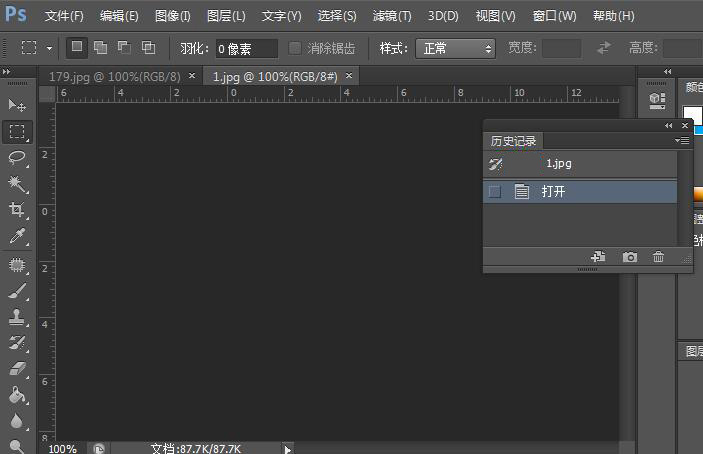The height and width of the screenshot is (454, 703).
Task: Delete current history state with trash icon
Action: click(658, 257)
